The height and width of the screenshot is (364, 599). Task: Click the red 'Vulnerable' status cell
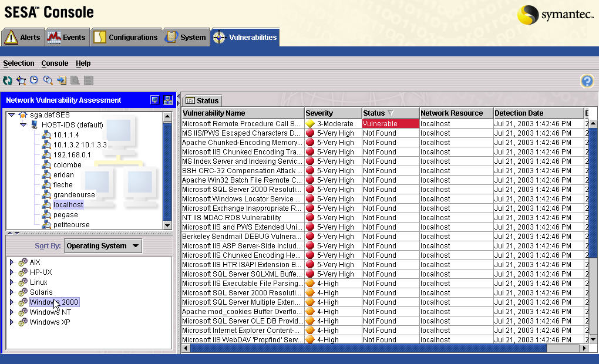coord(391,124)
